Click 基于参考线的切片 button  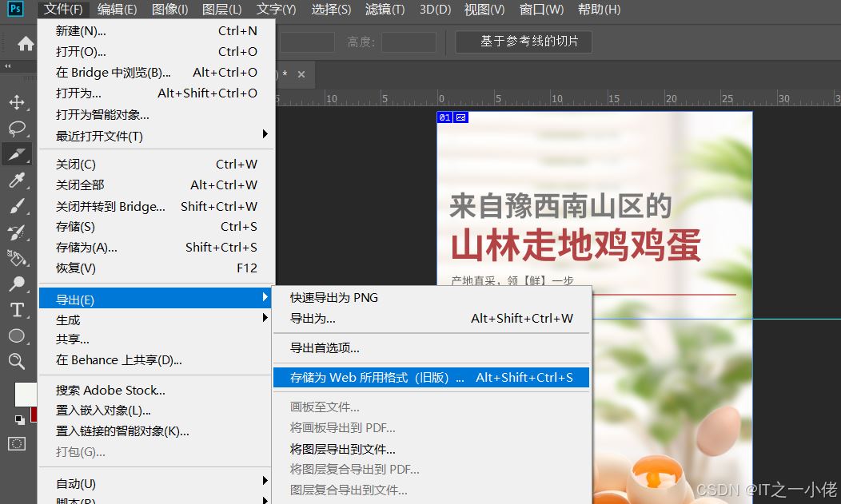(x=524, y=42)
